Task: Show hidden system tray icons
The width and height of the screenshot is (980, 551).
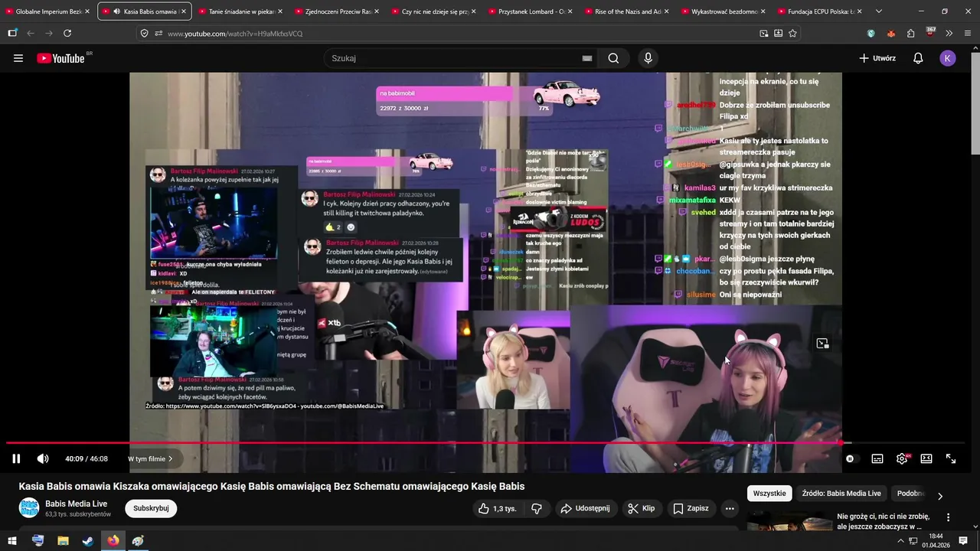Action: 901,541
